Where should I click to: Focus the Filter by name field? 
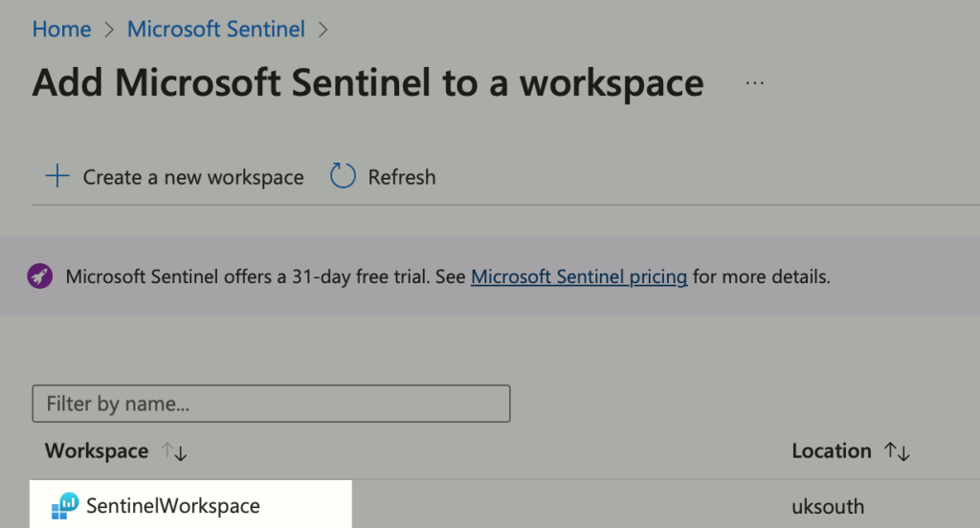coord(271,404)
